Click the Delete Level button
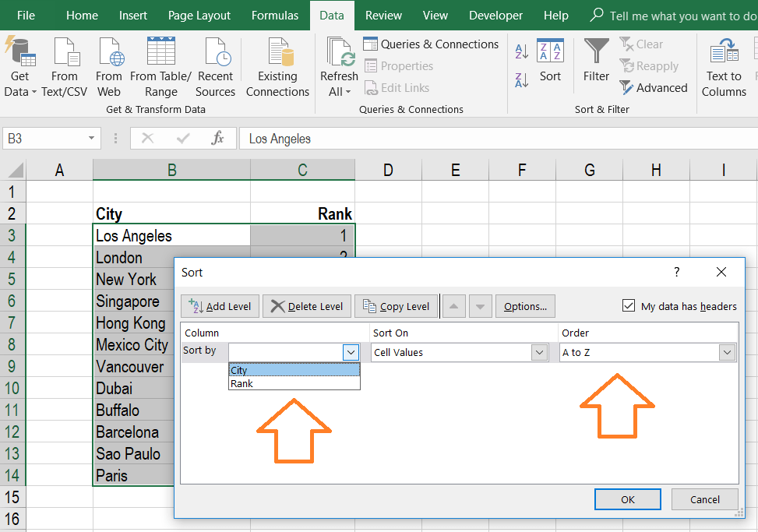 click(307, 306)
